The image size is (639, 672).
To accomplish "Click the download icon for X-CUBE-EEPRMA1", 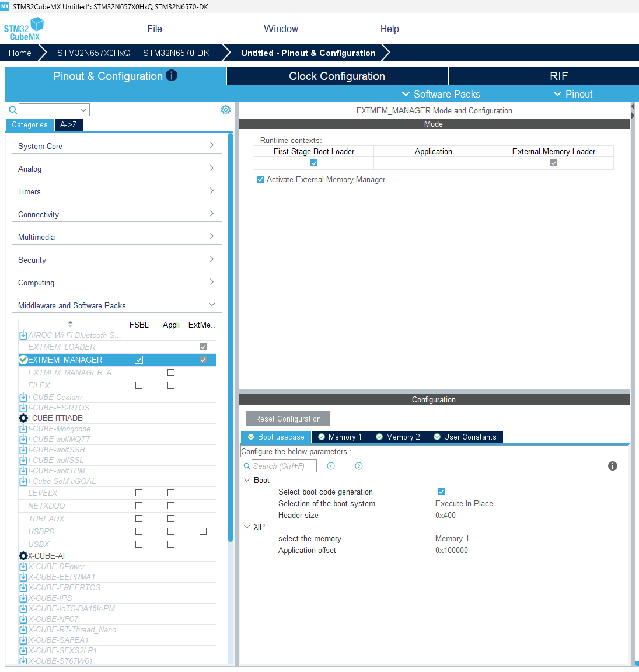I will click(x=23, y=577).
